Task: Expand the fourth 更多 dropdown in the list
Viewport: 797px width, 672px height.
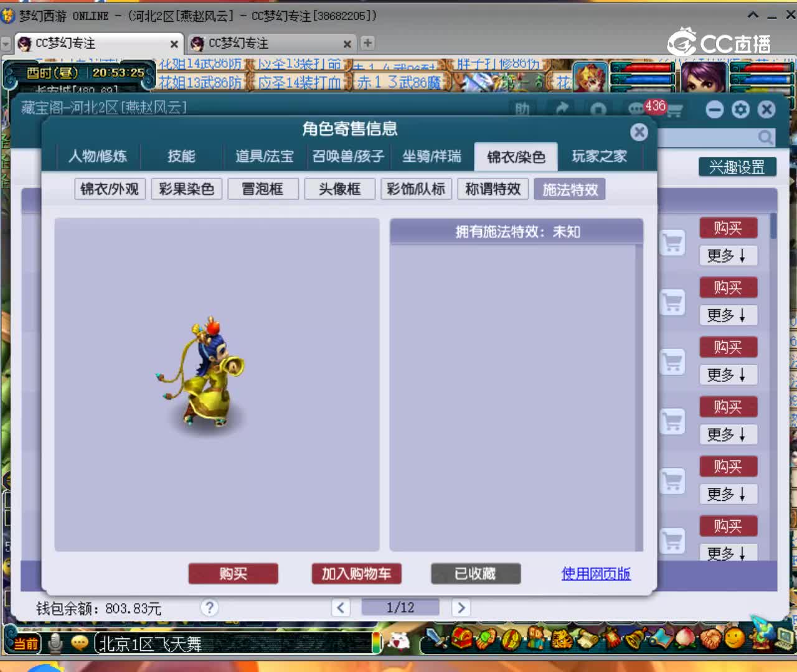Action: click(728, 435)
